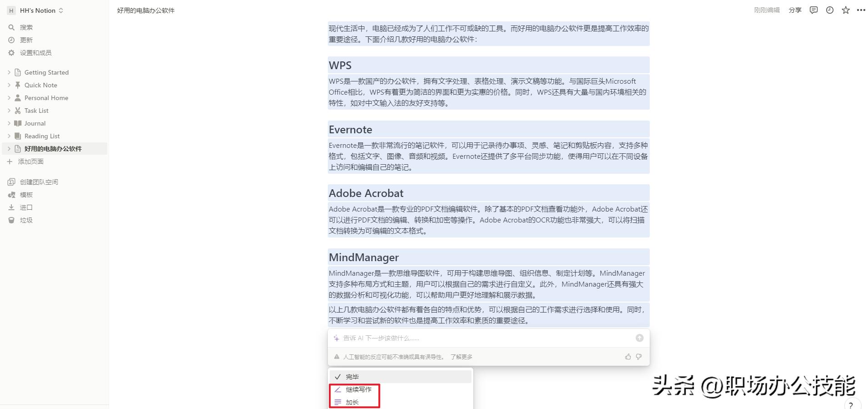
Task: Click the Journal book icon
Action: [x=18, y=123]
